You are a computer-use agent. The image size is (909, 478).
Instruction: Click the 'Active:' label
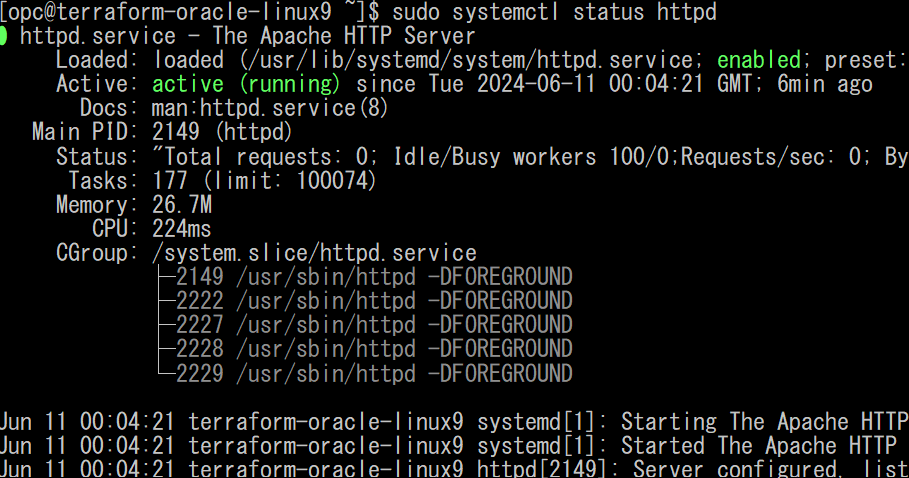coord(97,85)
